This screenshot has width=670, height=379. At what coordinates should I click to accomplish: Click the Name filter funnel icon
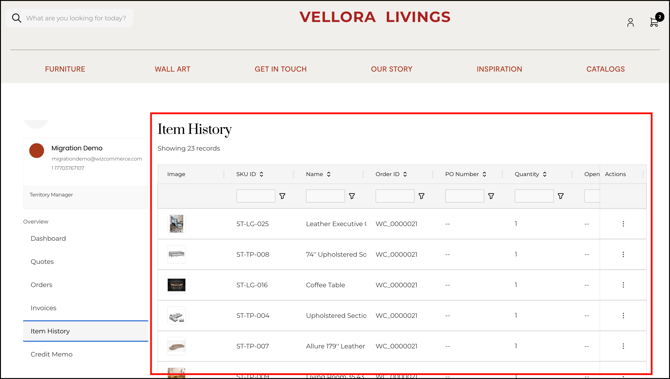(x=352, y=196)
